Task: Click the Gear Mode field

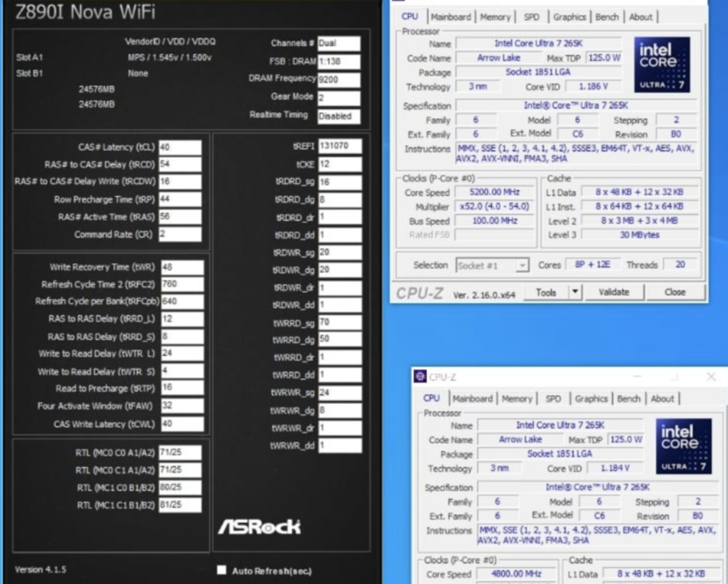Action: tap(339, 98)
